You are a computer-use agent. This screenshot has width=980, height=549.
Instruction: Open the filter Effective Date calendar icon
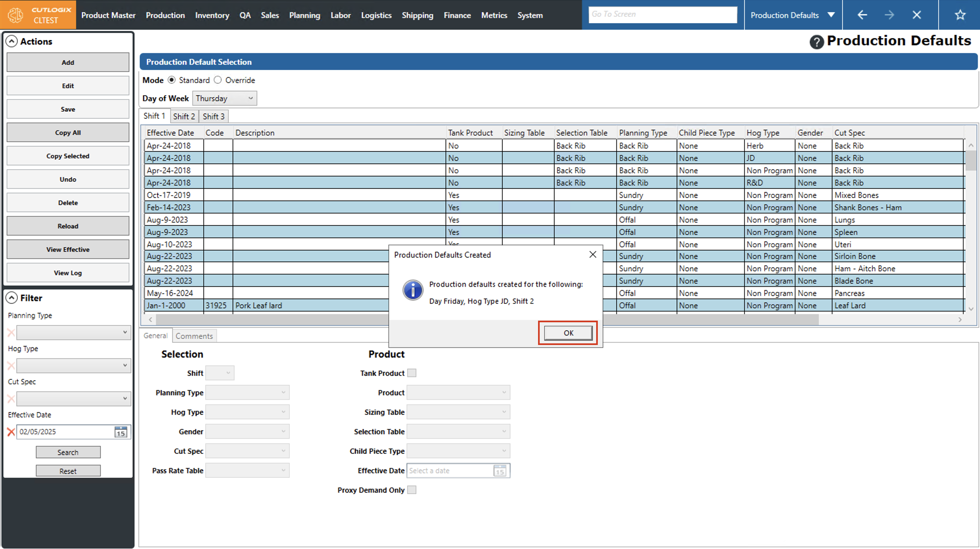121,432
